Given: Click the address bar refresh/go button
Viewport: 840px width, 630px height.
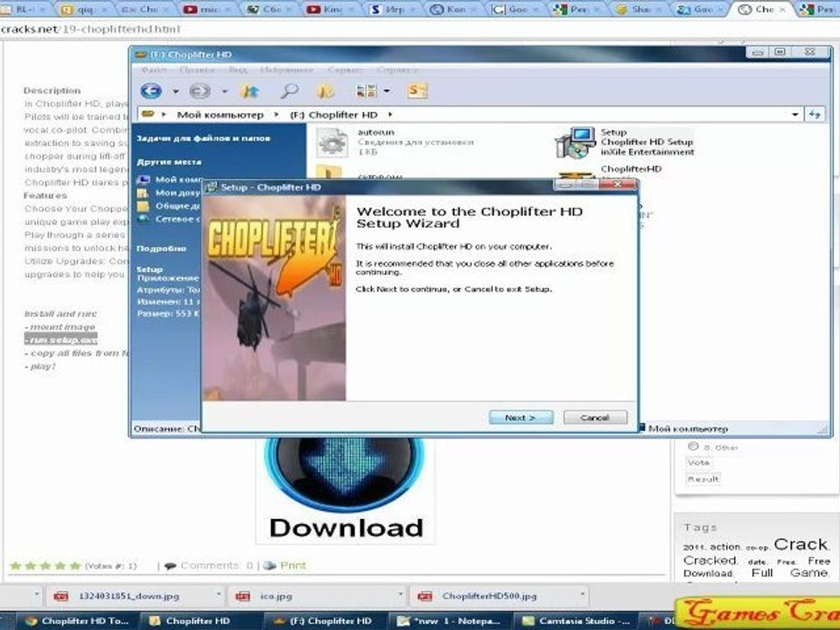Looking at the screenshot, I should [x=815, y=114].
